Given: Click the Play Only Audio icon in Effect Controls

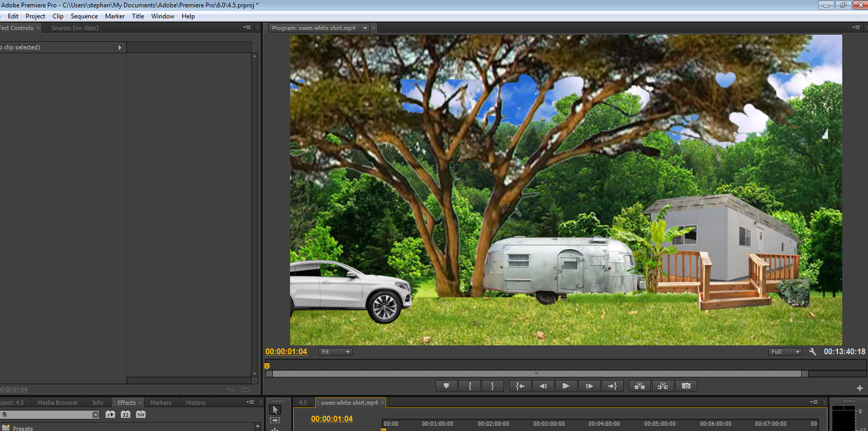Looking at the screenshot, I should point(231,389).
